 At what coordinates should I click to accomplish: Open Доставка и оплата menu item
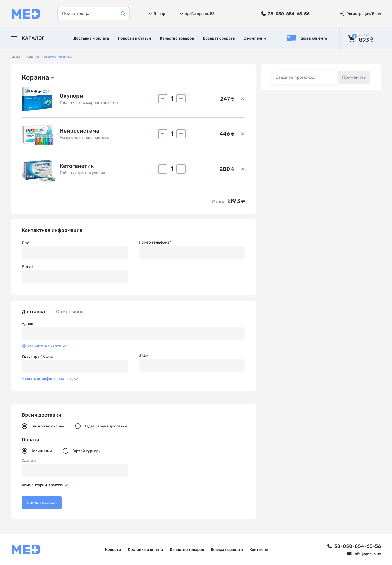tap(91, 38)
